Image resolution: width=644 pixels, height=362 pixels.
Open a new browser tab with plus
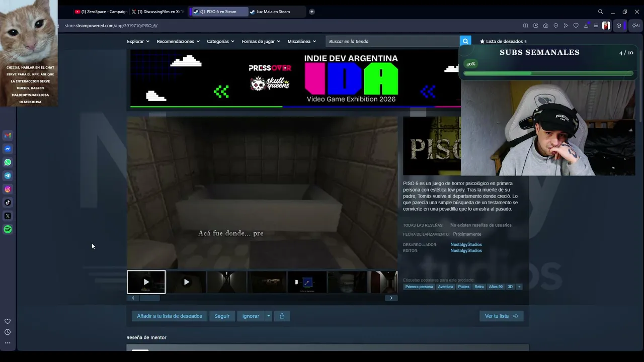[312, 12]
